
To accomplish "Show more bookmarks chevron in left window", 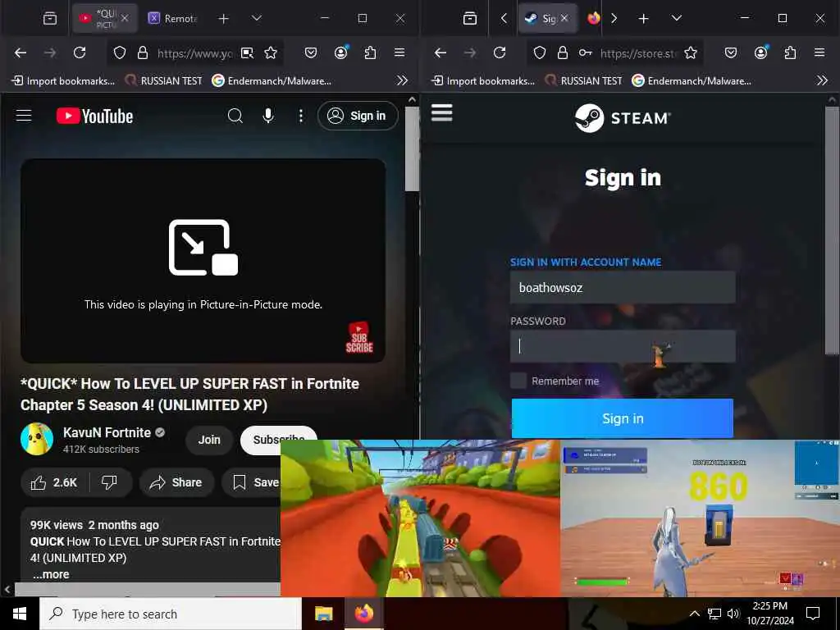I will tap(402, 81).
